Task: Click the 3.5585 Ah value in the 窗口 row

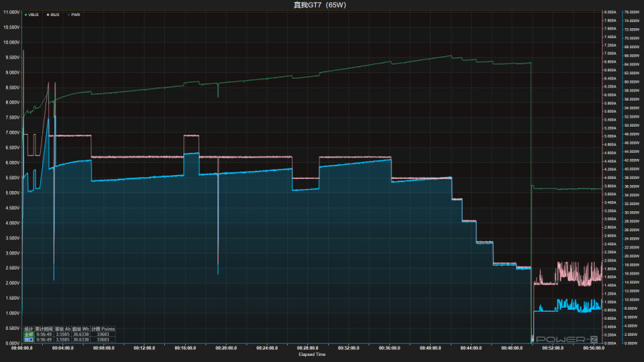Action: pyautogui.click(x=63, y=339)
